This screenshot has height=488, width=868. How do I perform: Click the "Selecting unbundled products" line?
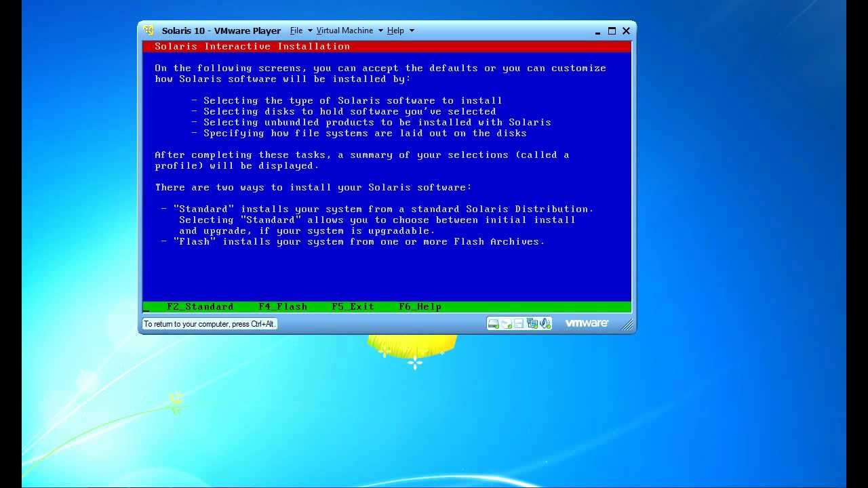pyautogui.click(x=371, y=122)
